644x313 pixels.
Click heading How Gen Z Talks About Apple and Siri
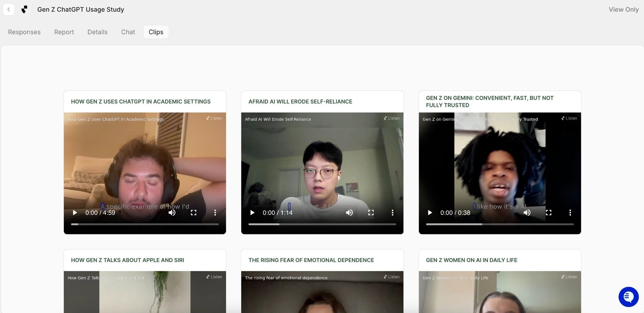127,260
